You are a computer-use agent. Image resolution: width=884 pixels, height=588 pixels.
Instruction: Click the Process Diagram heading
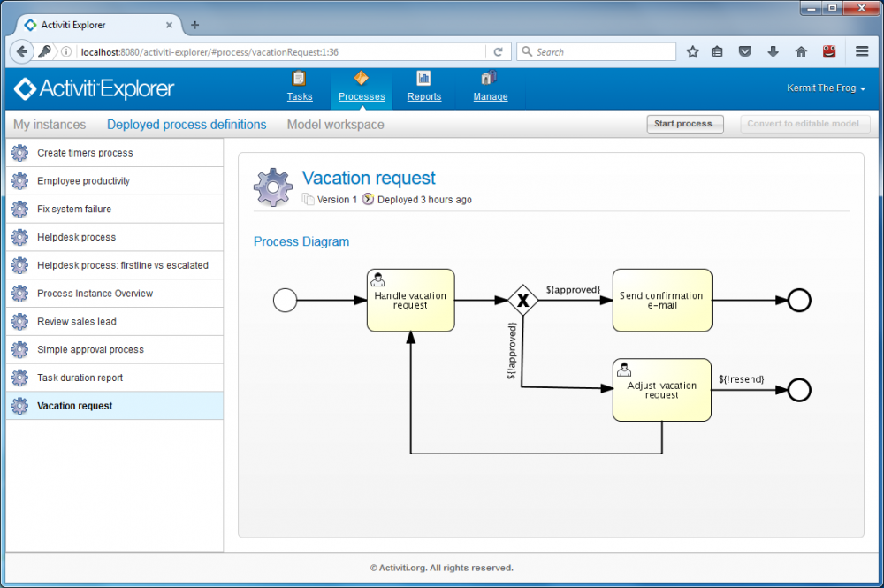point(301,241)
